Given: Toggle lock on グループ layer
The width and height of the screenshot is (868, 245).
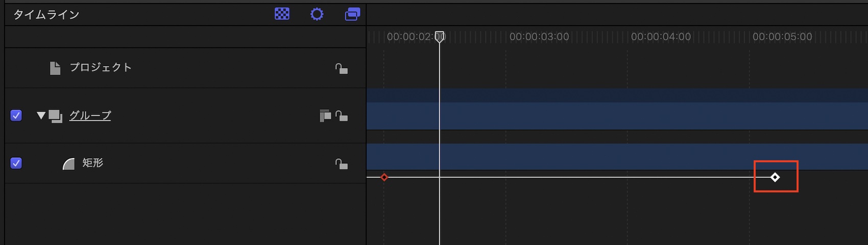Looking at the screenshot, I should coord(342,116).
